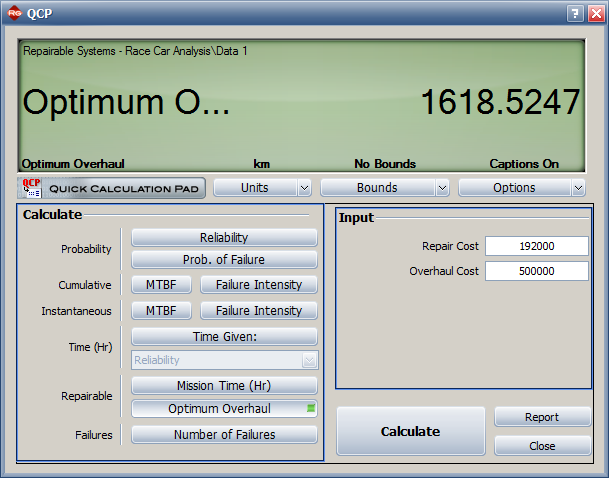Select the Reliability calculation
609x478 pixels.
coord(224,238)
